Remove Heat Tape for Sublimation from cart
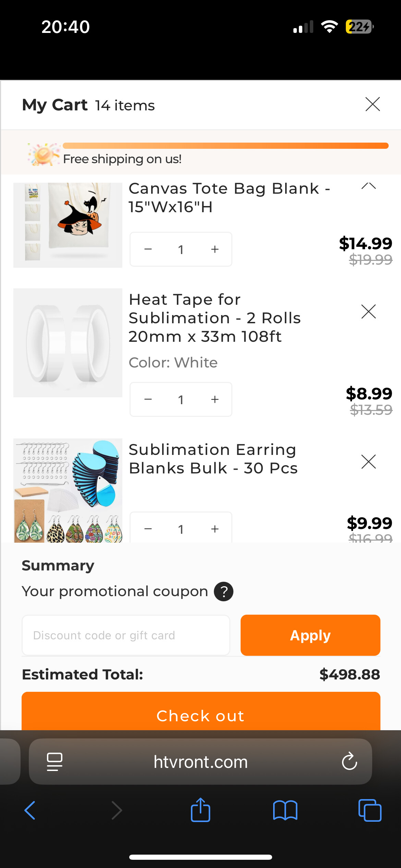The image size is (401, 868). (368, 311)
